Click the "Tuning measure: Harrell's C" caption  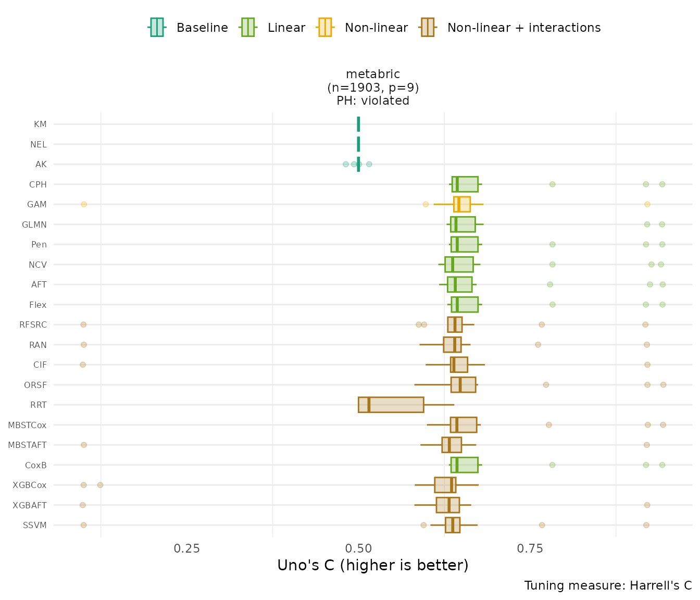(x=608, y=585)
